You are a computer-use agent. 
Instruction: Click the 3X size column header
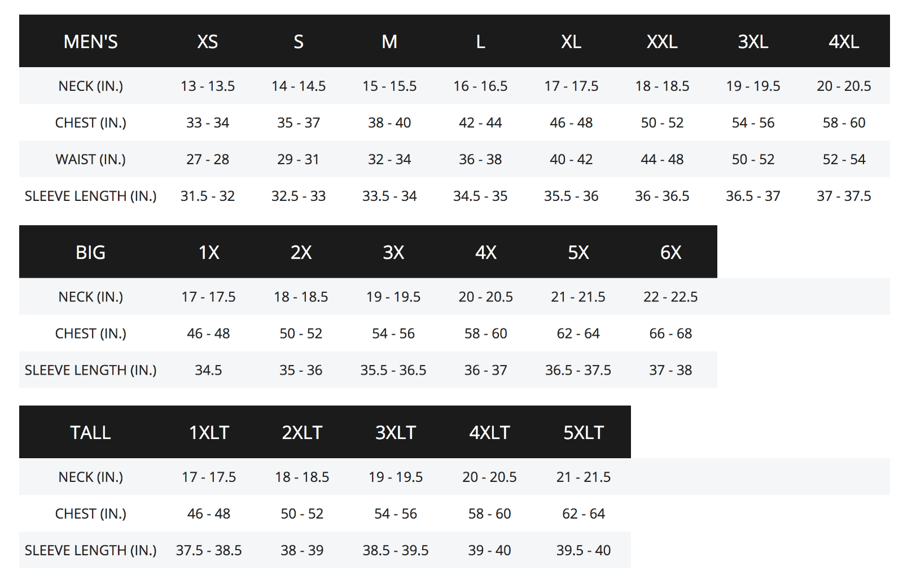[393, 252]
